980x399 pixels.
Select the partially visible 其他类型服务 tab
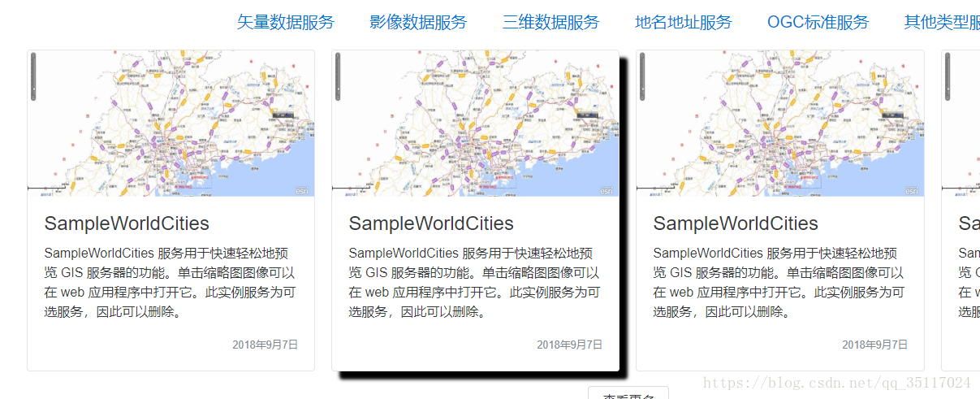[x=942, y=22]
